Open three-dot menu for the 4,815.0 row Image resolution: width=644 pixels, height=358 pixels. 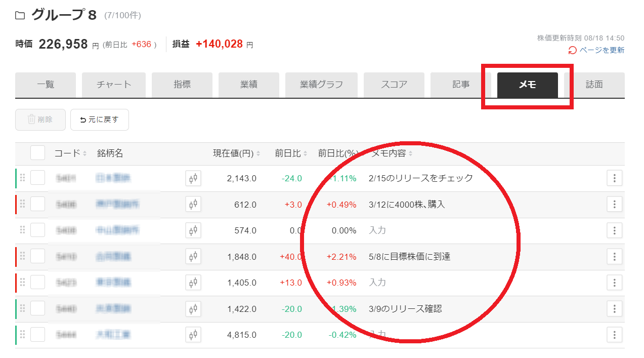(x=614, y=335)
